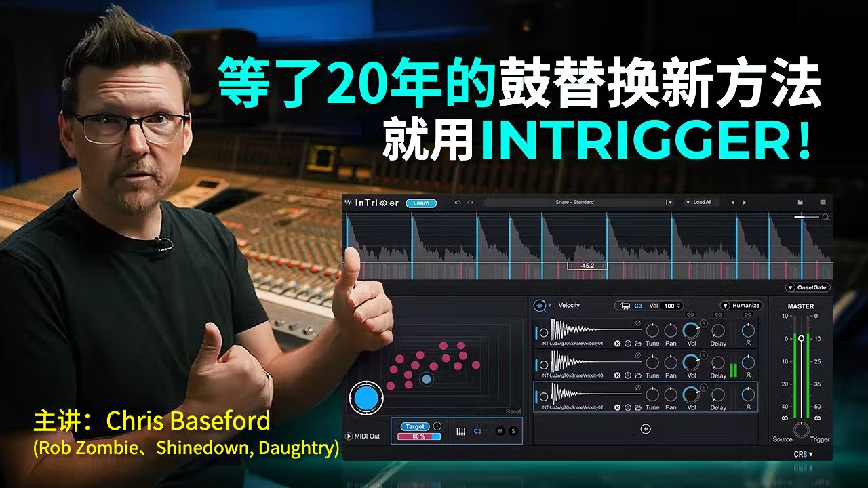Toggle power circle for SnareVelocity04 layer
Image resolution: width=868 pixels, height=488 pixels.
[x=543, y=333]
